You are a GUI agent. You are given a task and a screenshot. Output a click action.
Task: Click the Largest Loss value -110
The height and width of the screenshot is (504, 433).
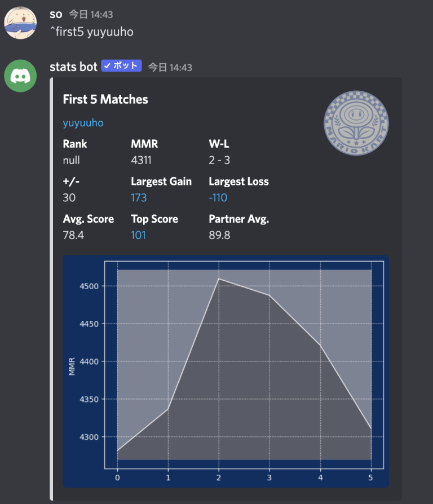(218, 198)
